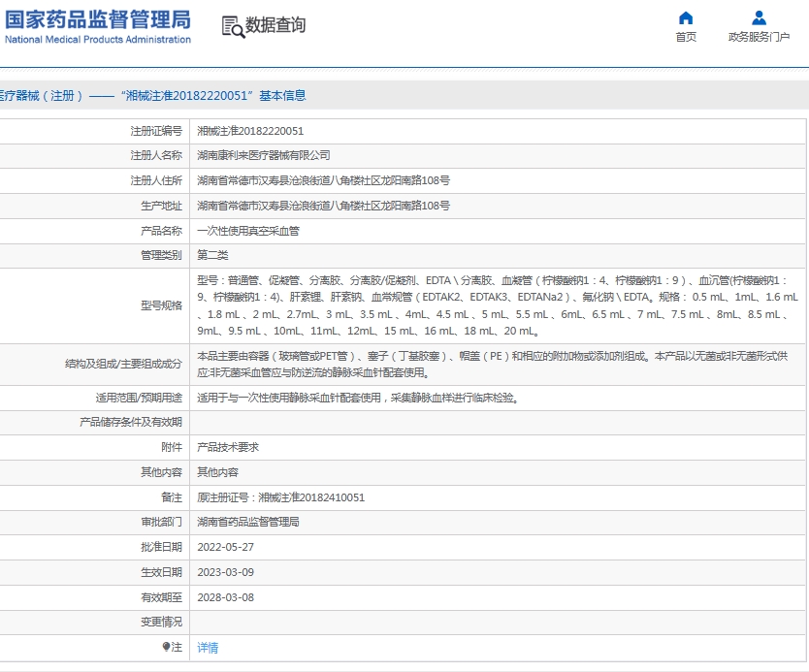Click the 附件 row label
The height and width of the screenshot is (672, 809).
point(172,447)
